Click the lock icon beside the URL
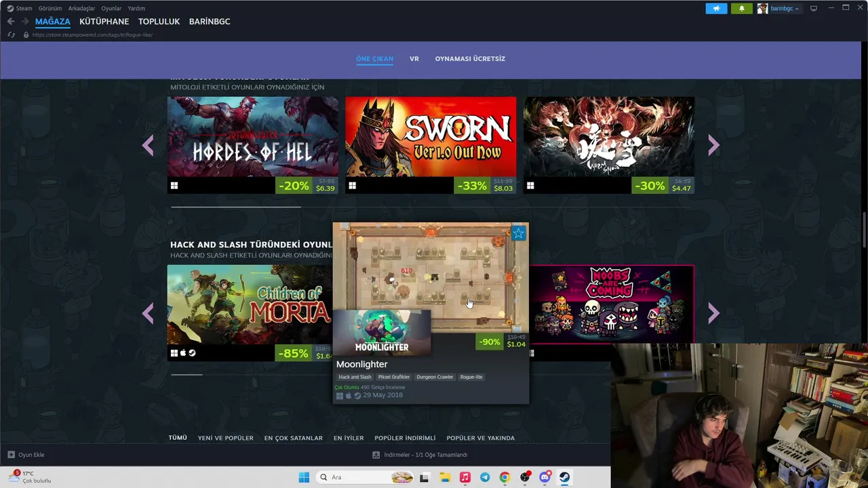The width and height of the screenshot is (868, 488). pyautogui.click(x=26, y=35)
